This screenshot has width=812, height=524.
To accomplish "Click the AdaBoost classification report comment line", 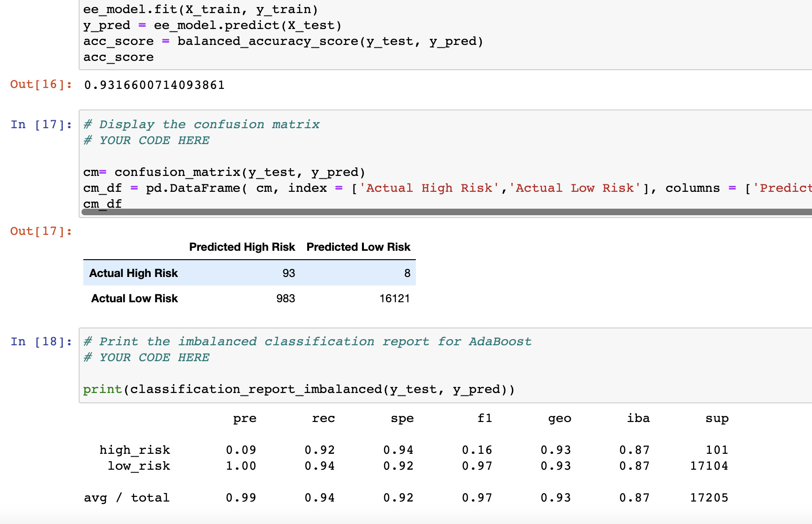I will pos(308,342).
